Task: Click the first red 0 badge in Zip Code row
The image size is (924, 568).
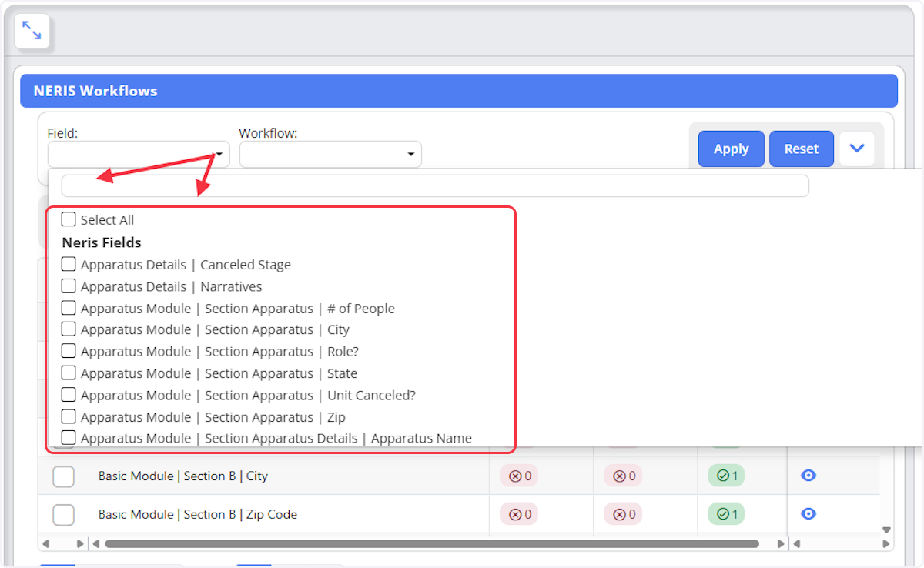Action: (x=519, y=513)
